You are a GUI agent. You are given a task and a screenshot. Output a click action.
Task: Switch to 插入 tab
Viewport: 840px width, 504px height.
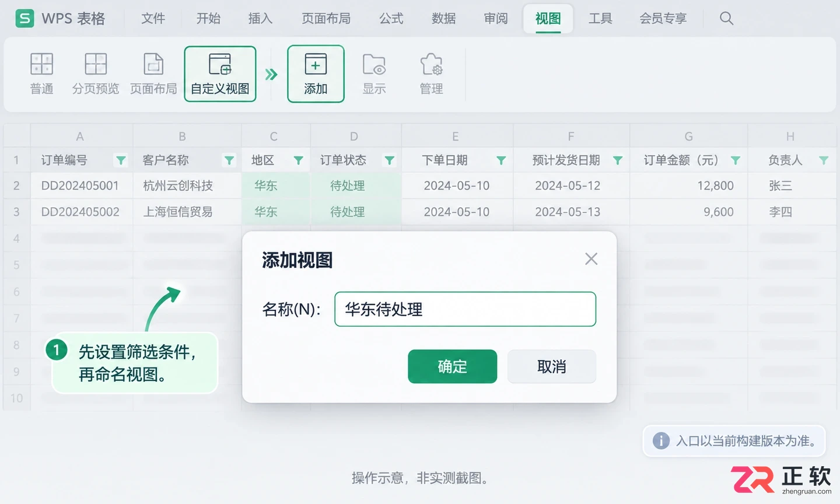coord(260,19)
